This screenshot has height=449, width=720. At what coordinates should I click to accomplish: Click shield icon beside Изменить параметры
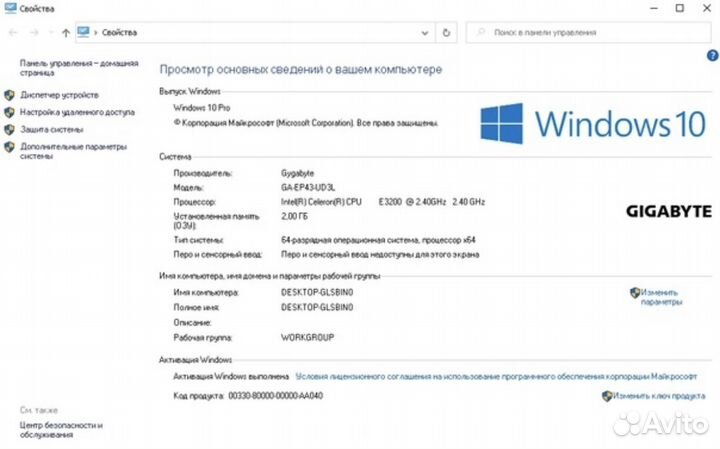pos(635,292)
